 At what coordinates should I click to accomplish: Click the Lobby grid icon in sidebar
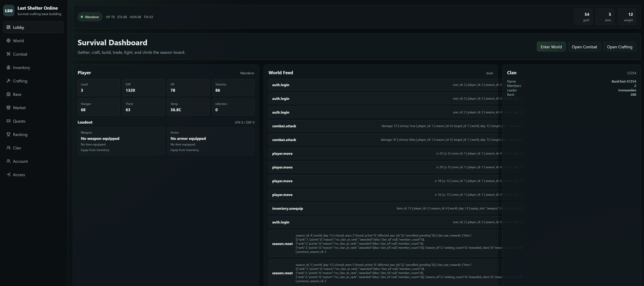(x=8, y=27)
